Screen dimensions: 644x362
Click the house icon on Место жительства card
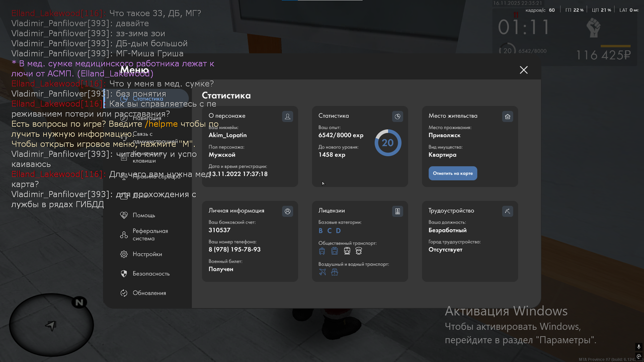click(507, 117)
